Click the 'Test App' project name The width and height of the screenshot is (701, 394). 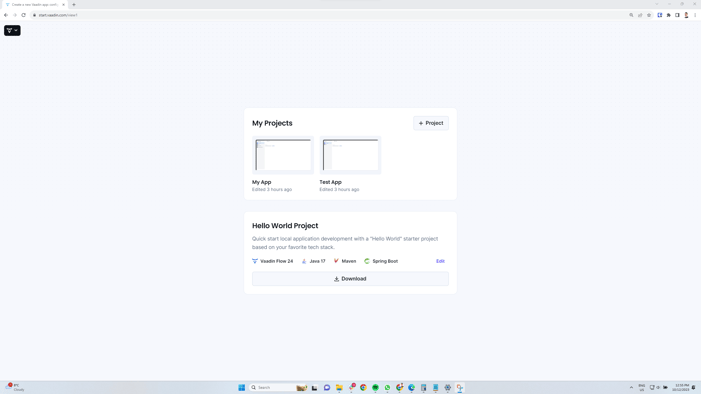(x=330, y=182)
